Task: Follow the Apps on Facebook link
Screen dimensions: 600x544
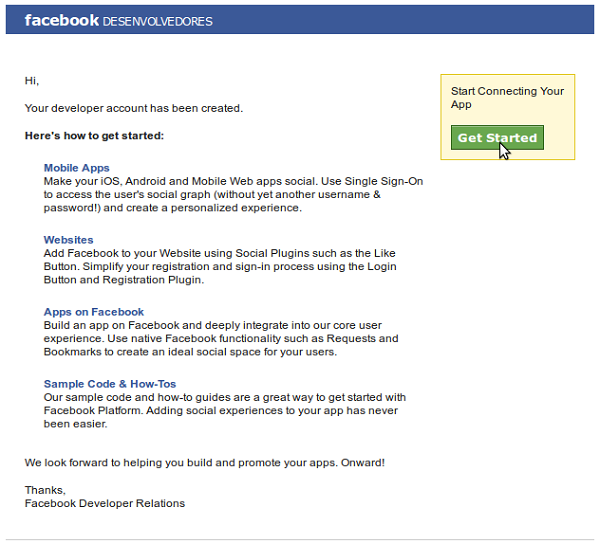Action: 94,312
